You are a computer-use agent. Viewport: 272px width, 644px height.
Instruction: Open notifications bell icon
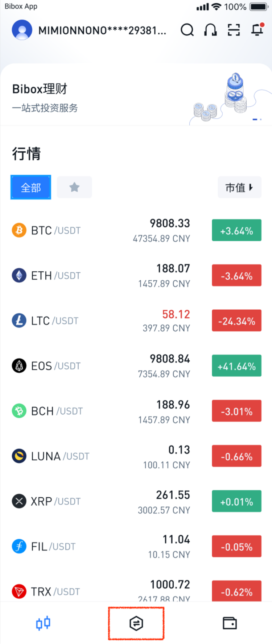coord(257,30)
